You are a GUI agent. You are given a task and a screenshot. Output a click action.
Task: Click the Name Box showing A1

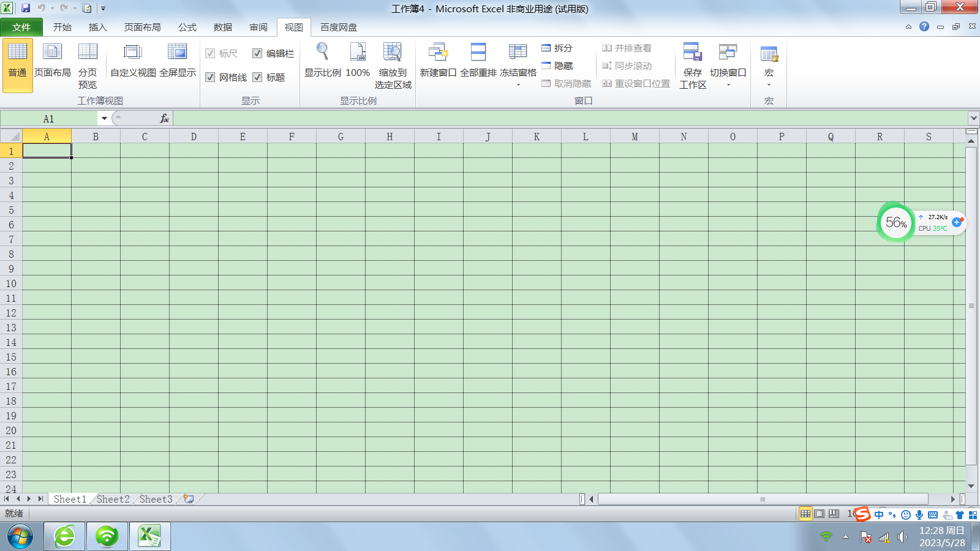[49, 118]
